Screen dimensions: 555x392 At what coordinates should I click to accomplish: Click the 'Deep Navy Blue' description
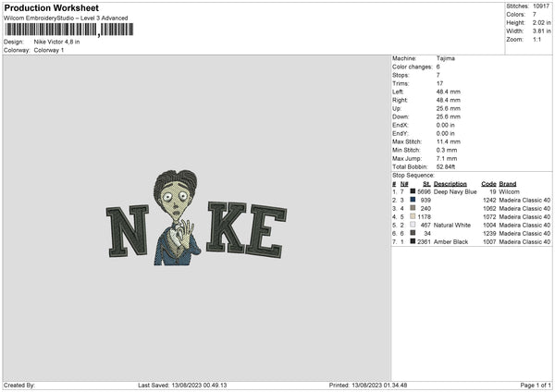[x=455, y=191]
